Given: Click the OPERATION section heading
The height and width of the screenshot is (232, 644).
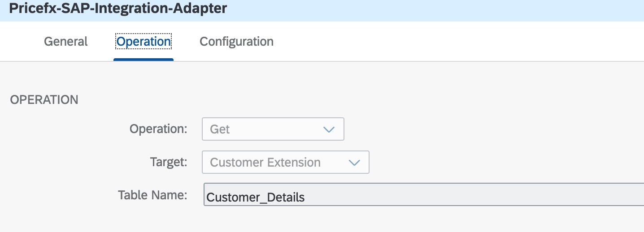Looking at the screenshot, I should 44,99.
